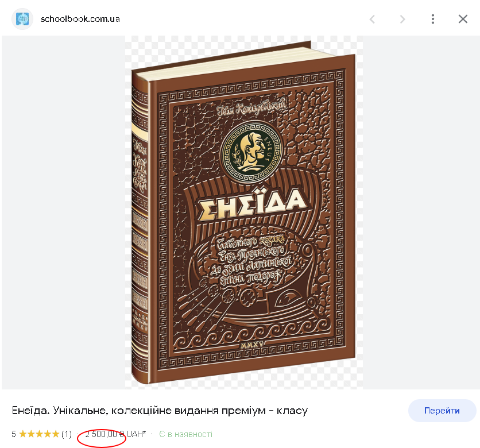The width and height of the screenshot is (480, 448).
Task: Click the schoolbook site favicon icon
Action: [22, 19]
